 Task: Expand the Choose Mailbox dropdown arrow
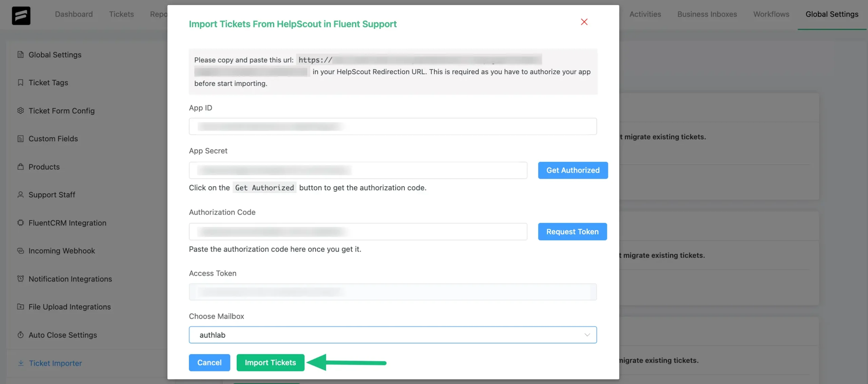pyautogui.click(x=587, y=335)
